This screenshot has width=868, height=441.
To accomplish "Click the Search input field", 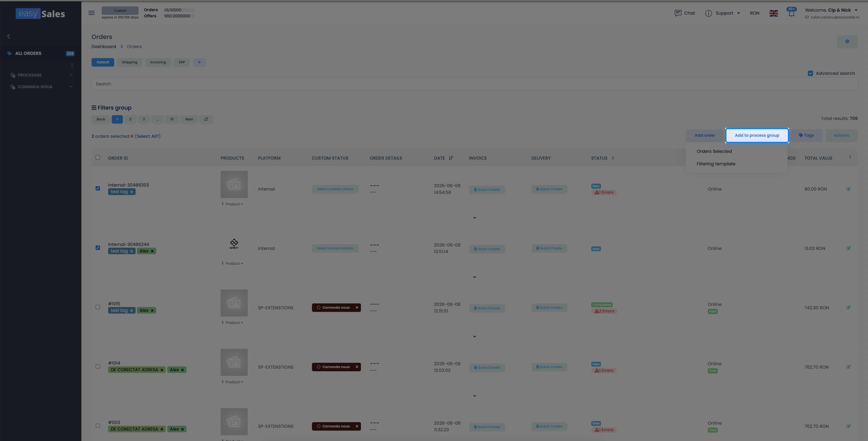I will click(474, 84).
